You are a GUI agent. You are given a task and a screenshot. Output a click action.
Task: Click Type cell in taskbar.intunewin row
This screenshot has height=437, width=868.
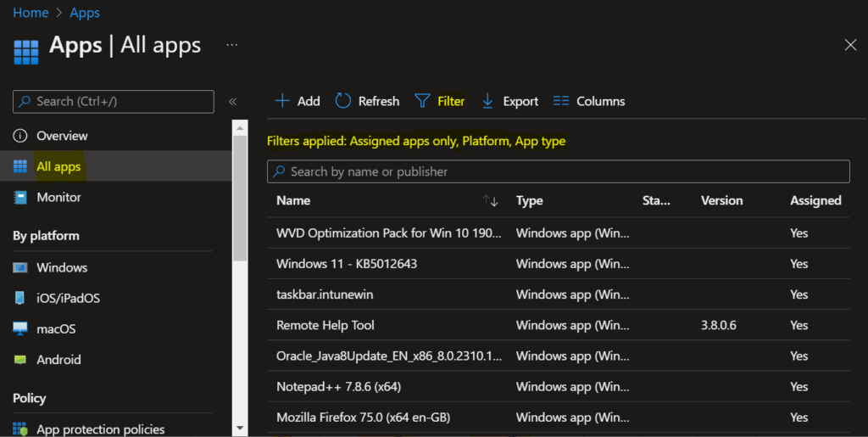click(572, 294)
